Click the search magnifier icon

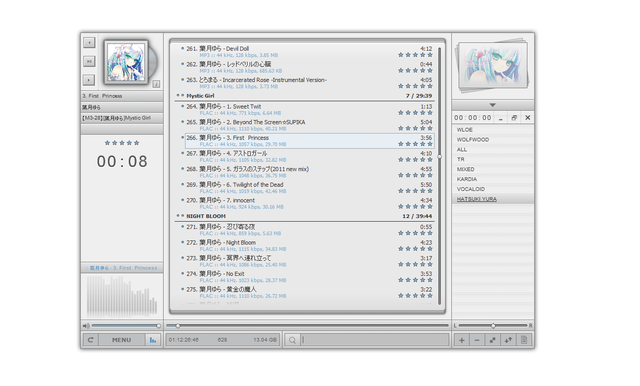292,339
